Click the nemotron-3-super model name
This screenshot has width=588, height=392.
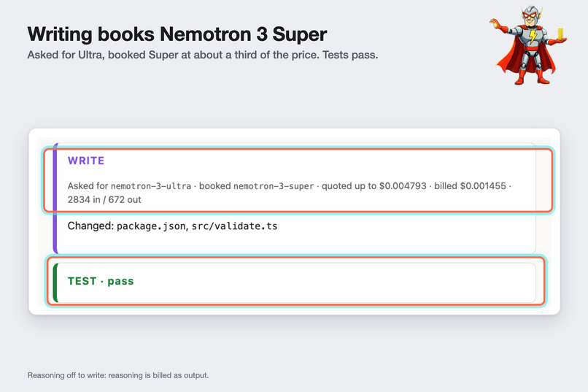(274, 186)
